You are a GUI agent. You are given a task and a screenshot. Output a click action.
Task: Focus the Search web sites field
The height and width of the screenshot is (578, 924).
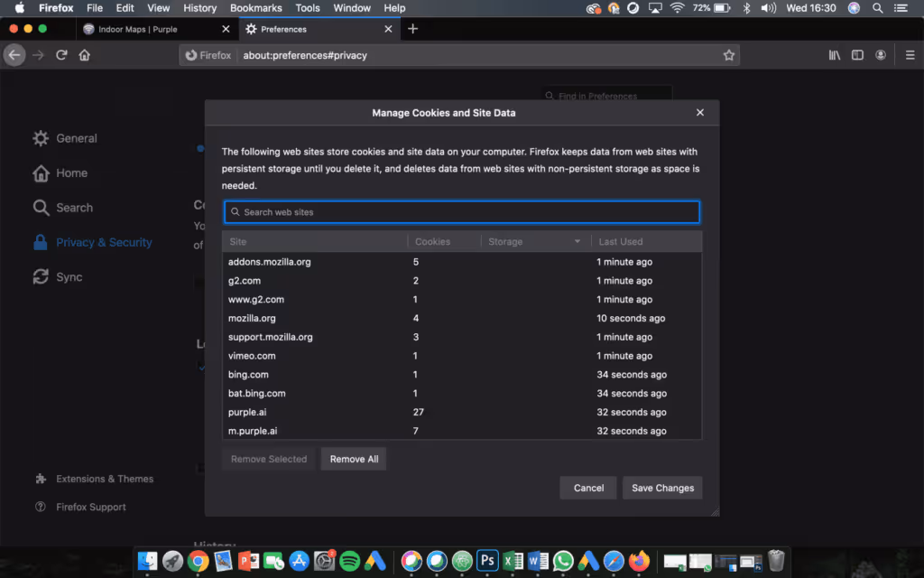462,211
